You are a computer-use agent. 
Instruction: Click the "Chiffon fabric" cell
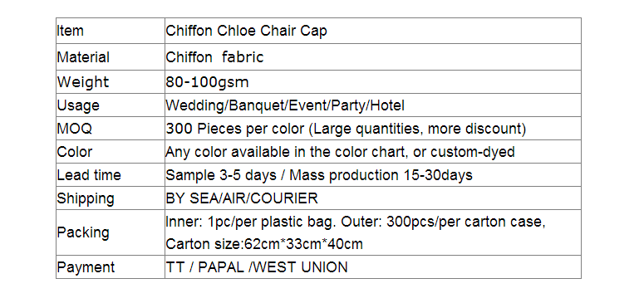pyautogui.click(x=373, y=57)
